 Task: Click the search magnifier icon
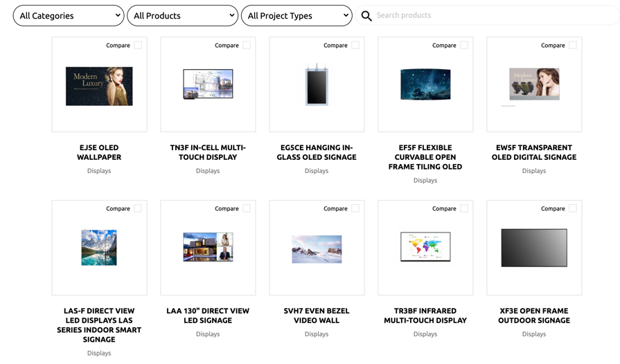coord(366,16)
